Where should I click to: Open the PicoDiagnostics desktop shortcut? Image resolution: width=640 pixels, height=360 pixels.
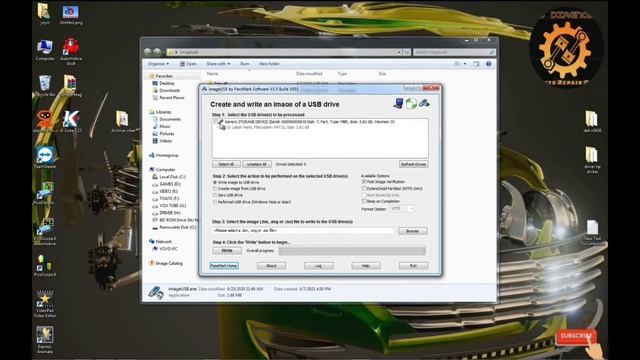(x=45, y=193)
